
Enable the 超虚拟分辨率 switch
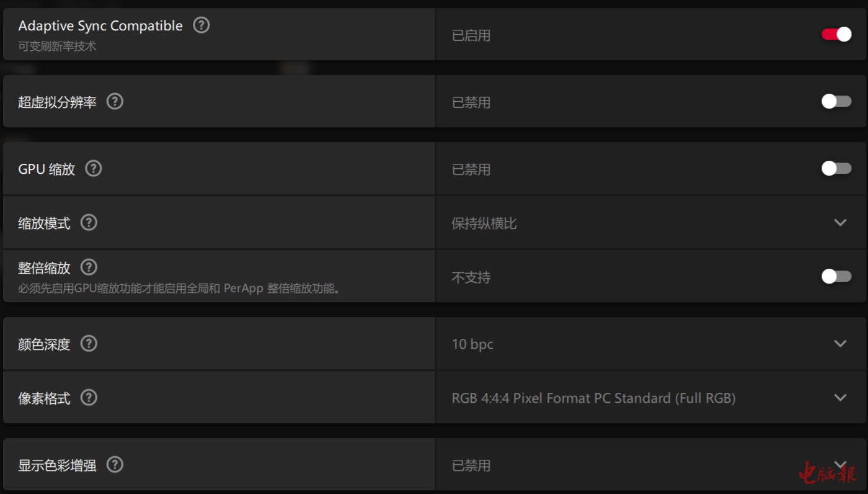tap(836, 101)
